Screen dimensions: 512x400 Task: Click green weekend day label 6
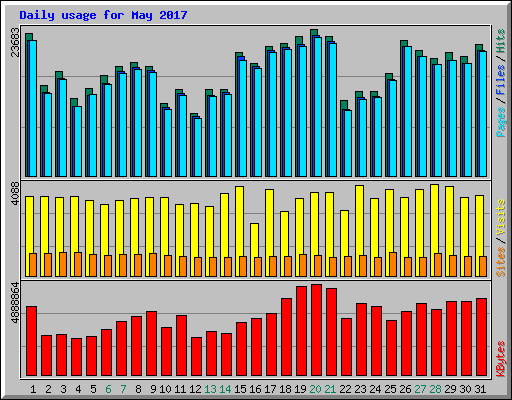[x=108, y=389]
